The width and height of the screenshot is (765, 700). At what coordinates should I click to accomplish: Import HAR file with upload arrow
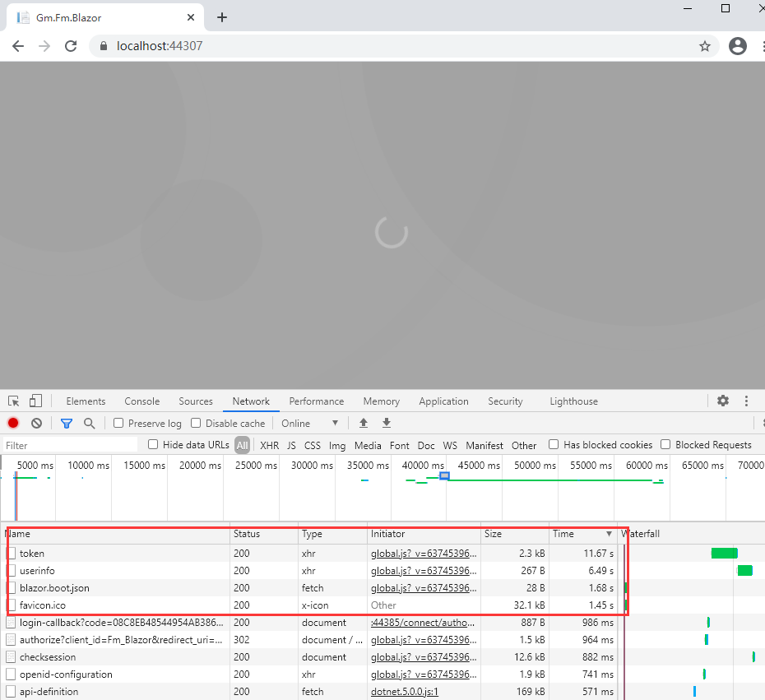click(x=364, y=423)
